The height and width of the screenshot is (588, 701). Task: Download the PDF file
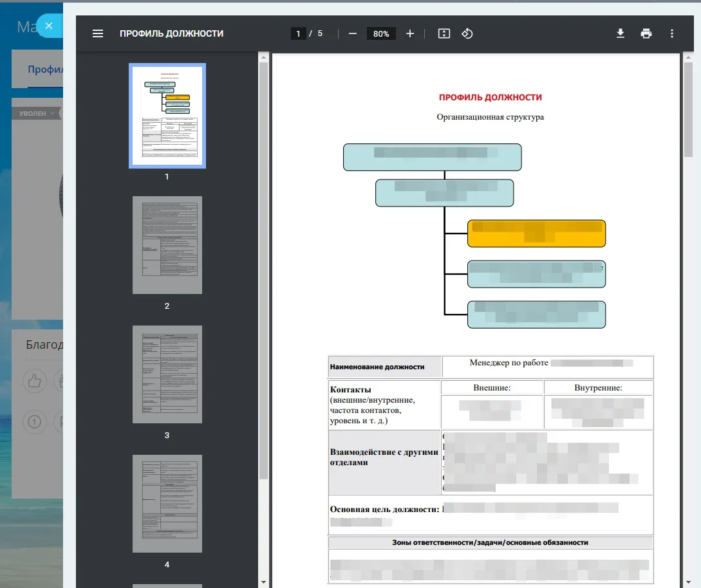(621, 33)
